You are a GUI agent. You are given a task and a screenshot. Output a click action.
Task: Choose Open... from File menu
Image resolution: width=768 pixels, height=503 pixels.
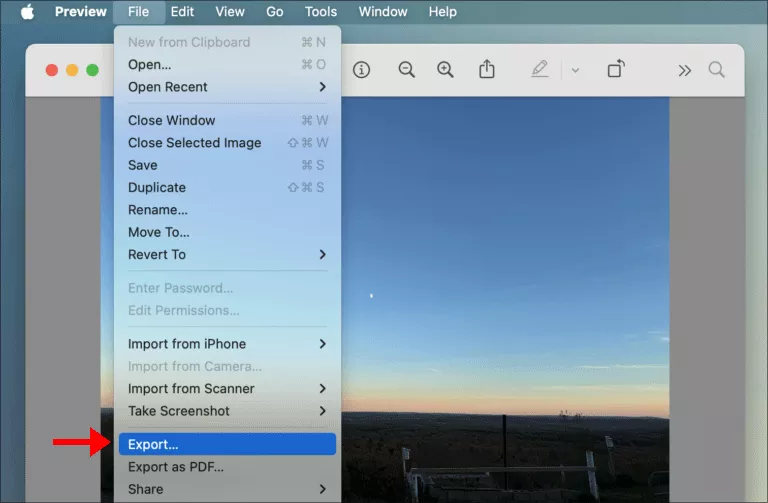tap(227, 64)
